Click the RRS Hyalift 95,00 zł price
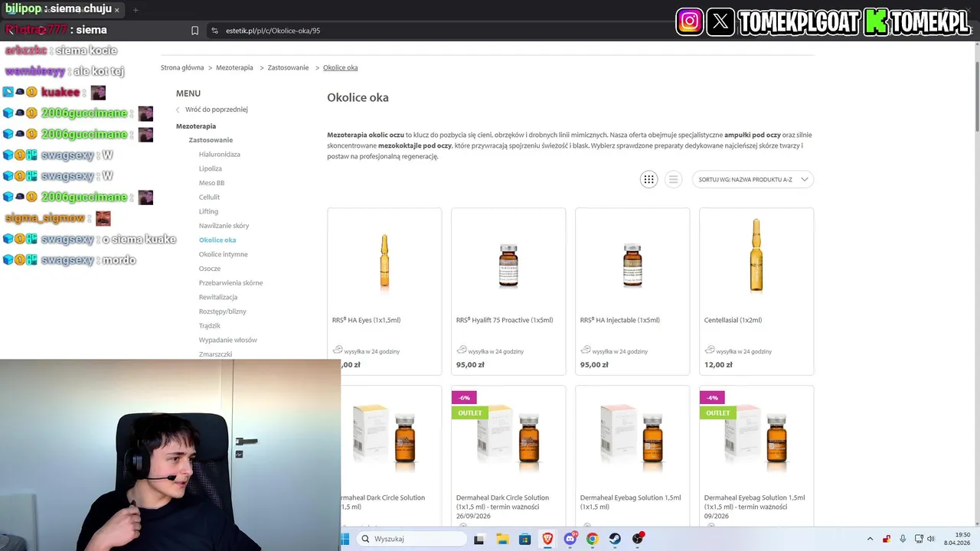The width and height of the screenshot is (980, 551). [470, 365]
